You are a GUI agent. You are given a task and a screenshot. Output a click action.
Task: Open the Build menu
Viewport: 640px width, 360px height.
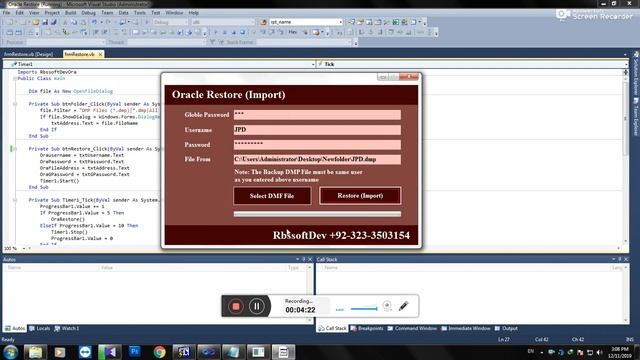[x=70, y=13]
